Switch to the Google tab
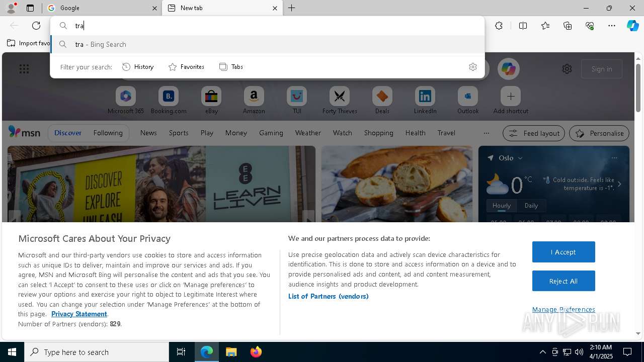Viewport: 644px width, 362px height. tap(102, 8)
